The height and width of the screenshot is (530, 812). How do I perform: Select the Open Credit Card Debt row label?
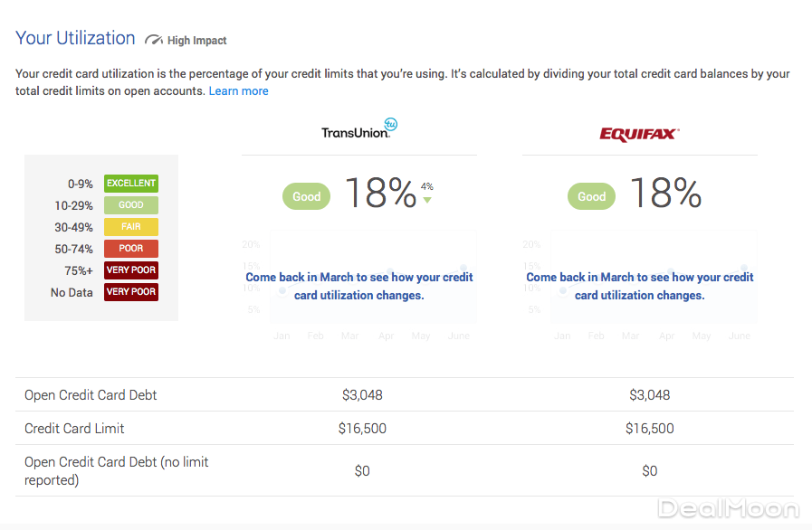(91, 395)
